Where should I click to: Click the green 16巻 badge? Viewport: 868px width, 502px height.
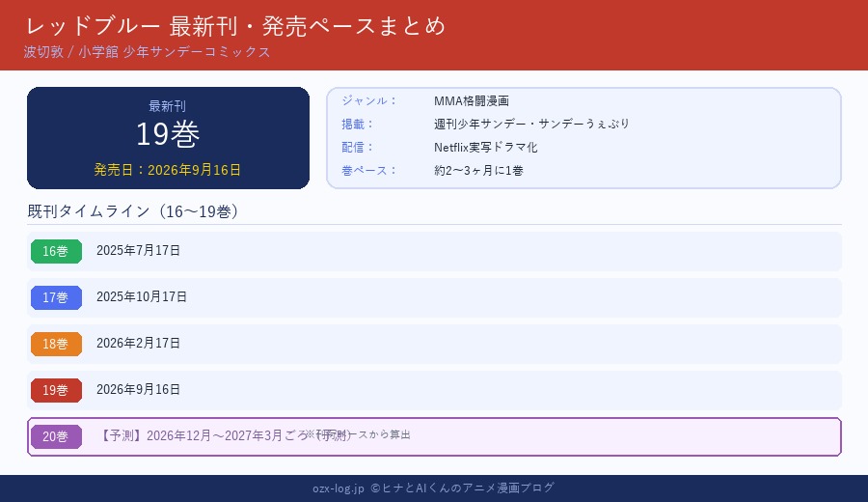(56, 251)
